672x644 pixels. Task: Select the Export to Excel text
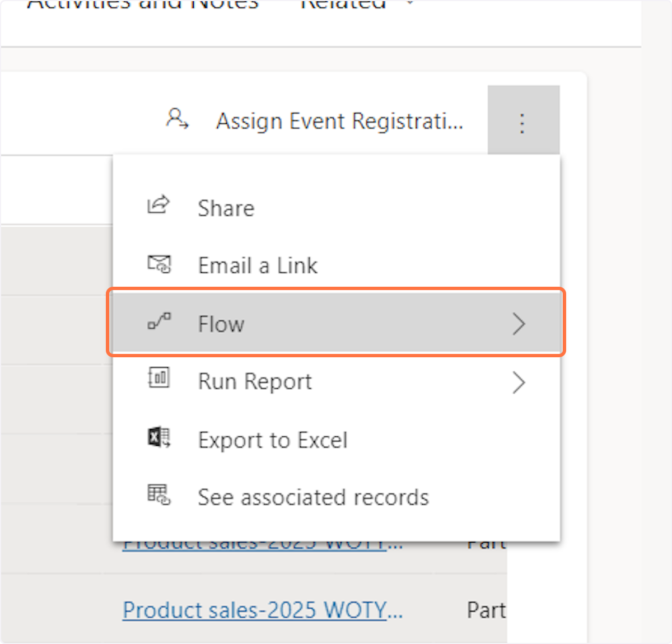coord(273,440)
